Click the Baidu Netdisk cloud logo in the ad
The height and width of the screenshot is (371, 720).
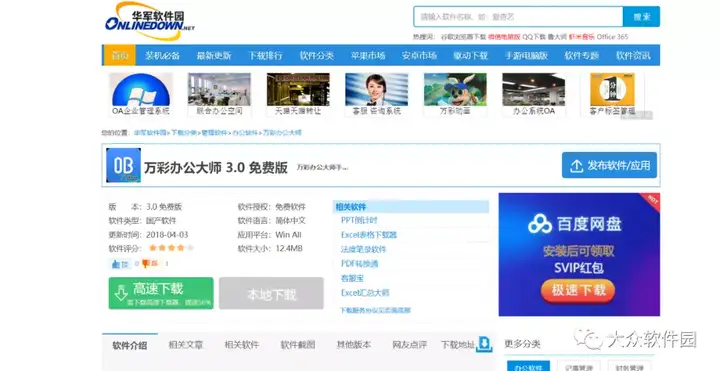[540, 224]
